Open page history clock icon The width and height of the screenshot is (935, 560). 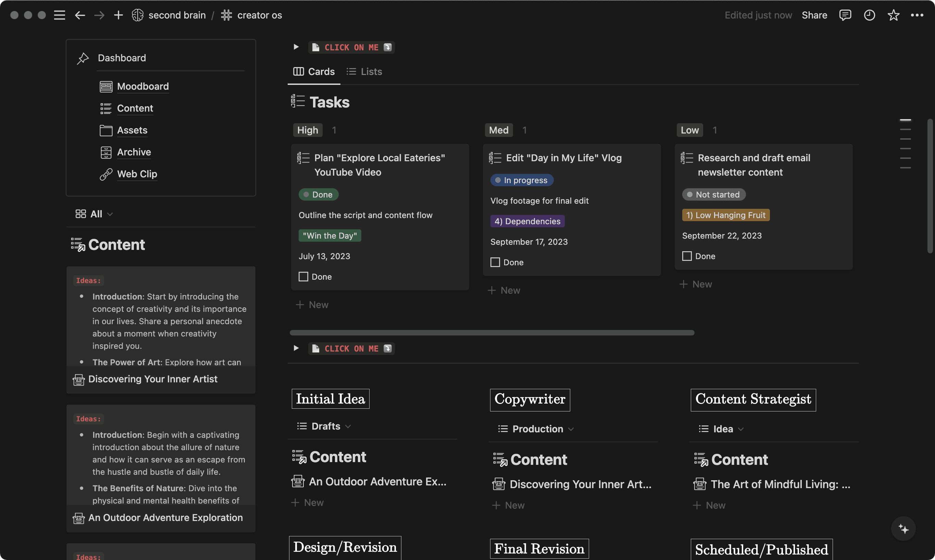869,15
